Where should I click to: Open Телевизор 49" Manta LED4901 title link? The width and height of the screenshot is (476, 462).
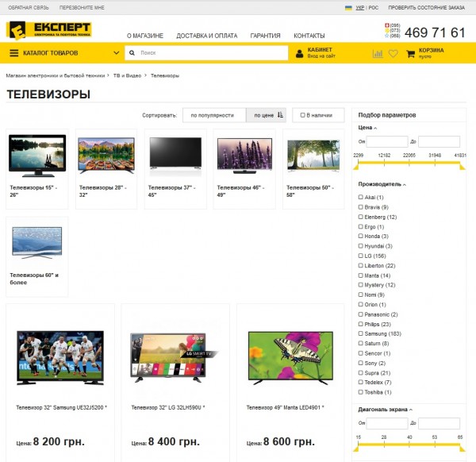point(286,407)
